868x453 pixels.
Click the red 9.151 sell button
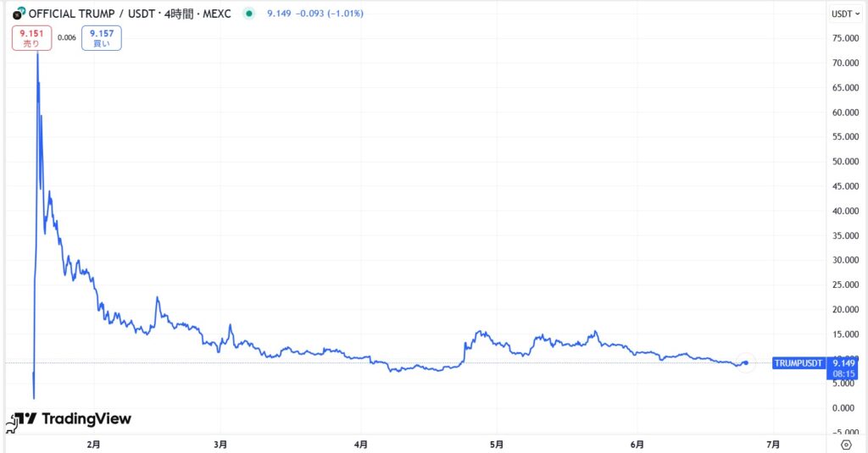click(31, 38)
